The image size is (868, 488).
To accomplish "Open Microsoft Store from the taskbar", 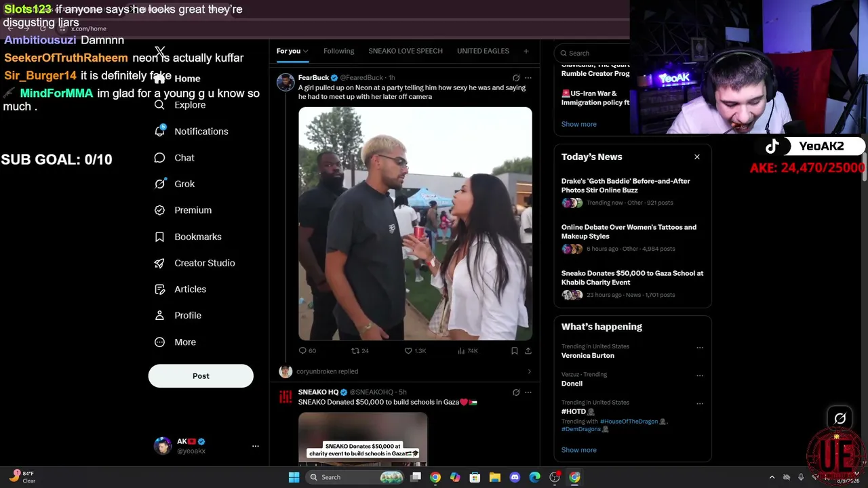I will click(x=475, y=477).
